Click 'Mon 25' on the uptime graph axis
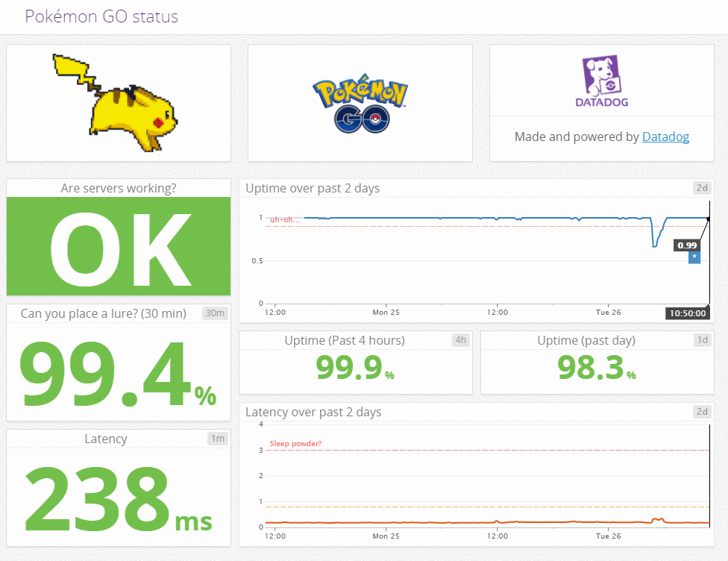Viewport: 728px width, 561px height. pos(386,313)
